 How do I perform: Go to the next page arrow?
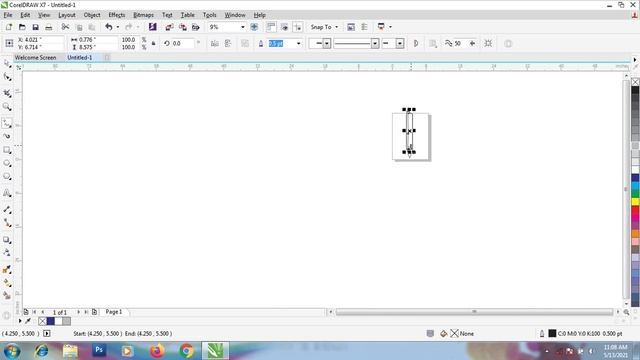[78, 312]
